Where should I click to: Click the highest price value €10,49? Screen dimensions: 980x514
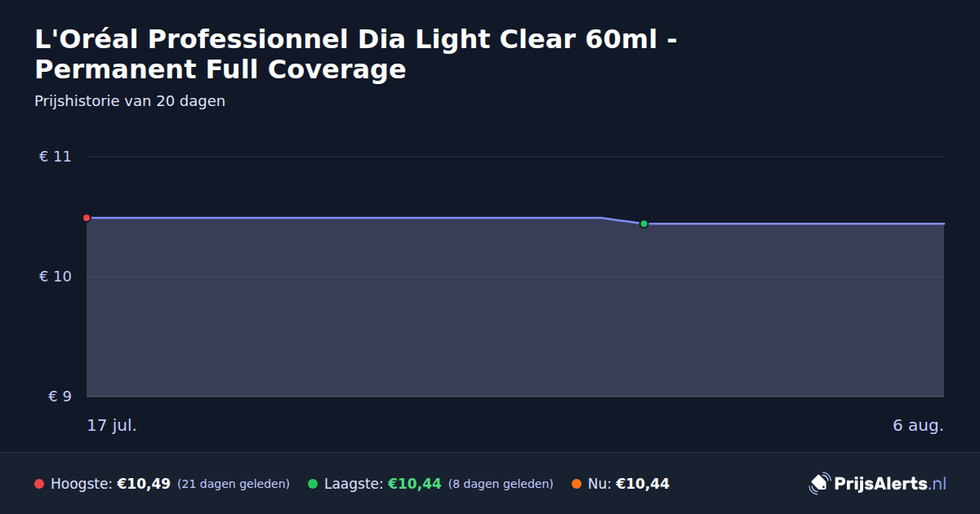(x=144, y=484)
